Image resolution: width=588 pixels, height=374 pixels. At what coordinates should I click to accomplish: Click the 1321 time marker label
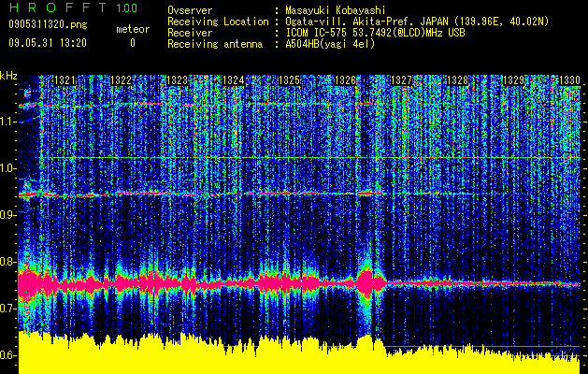(x=65, y=80)
